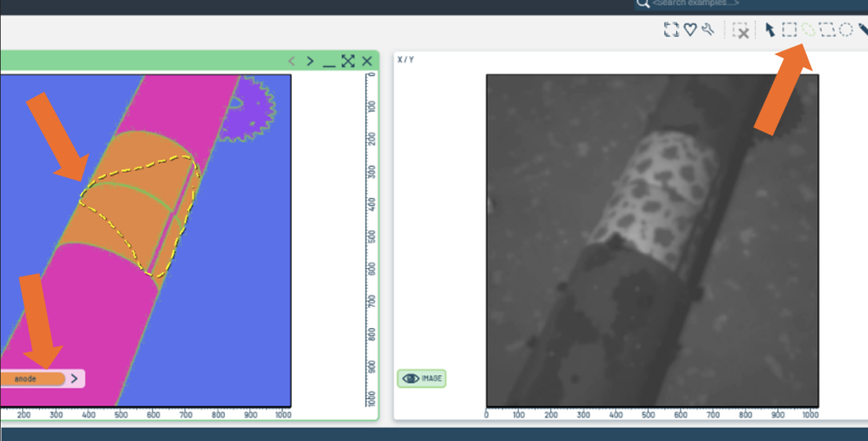Maximize the segmentation view panel
Screen dimensions: 868x441
[348, 61]
